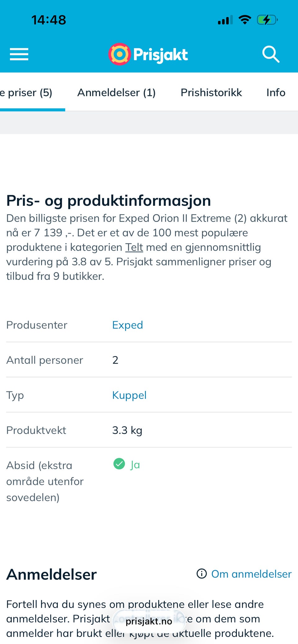Screen dimensions: 298x644
Task: Tap the Anmeldelser section heading
Action: point(52,574)
